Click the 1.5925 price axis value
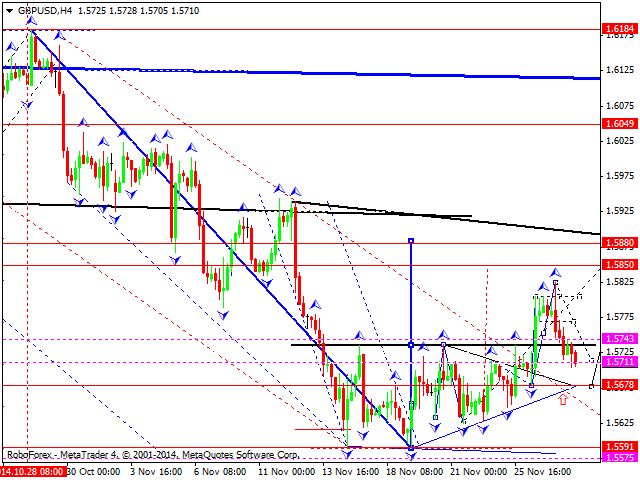Screen dimensions: 640x480 point(620,211)
